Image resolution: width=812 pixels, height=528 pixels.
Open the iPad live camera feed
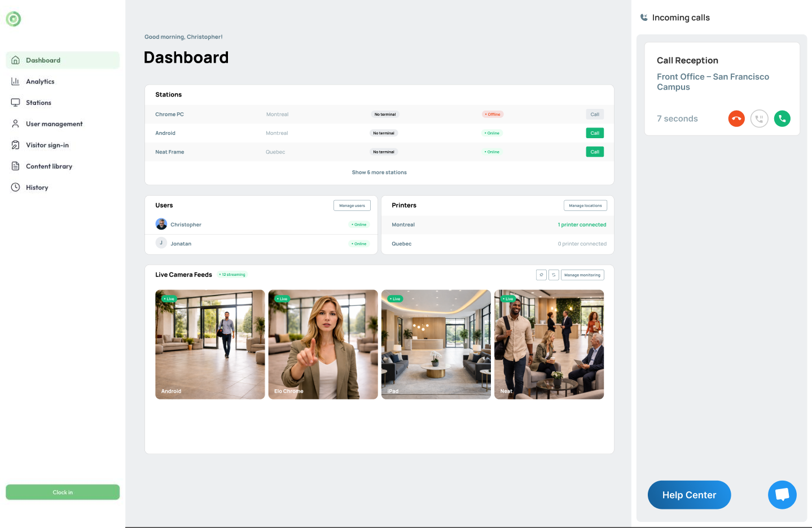tap(436, 345)
